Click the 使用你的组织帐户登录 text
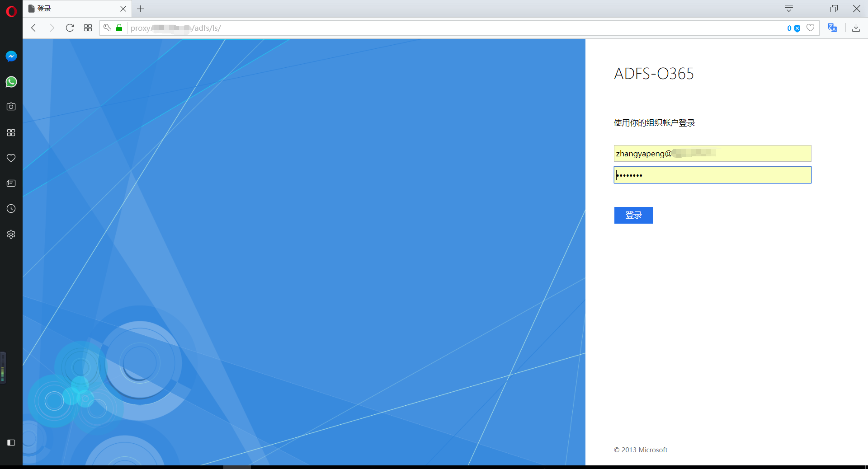Screen dimensions: 868x469 pyautogui.click(x=654, y=123)
